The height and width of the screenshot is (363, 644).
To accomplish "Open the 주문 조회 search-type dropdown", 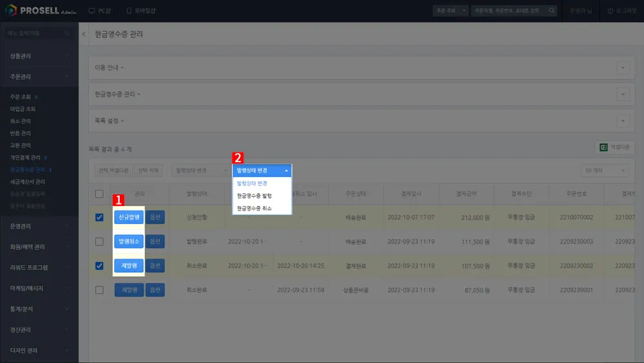I will 451,11.
